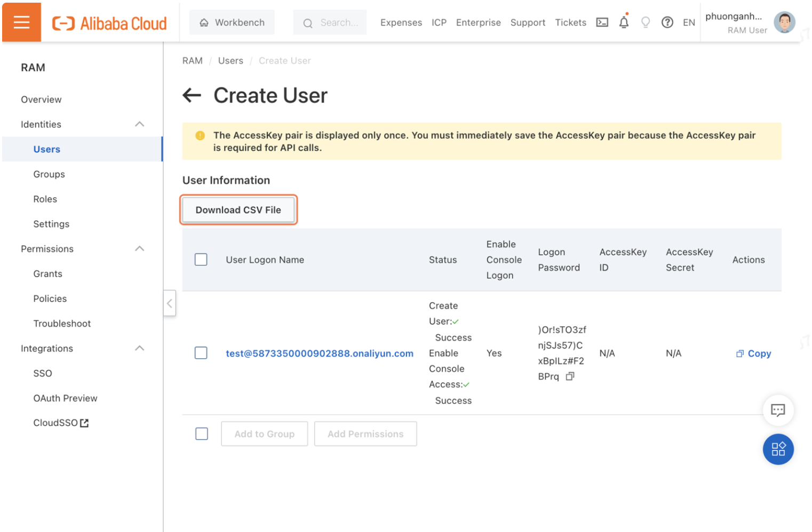Collapse the Integrations section
The height and width of the screenshot is (532, 812).
140,348
